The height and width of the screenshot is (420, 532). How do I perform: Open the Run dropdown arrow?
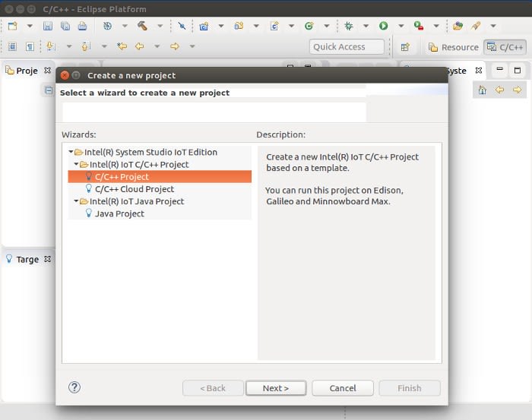tap(401, 26)
